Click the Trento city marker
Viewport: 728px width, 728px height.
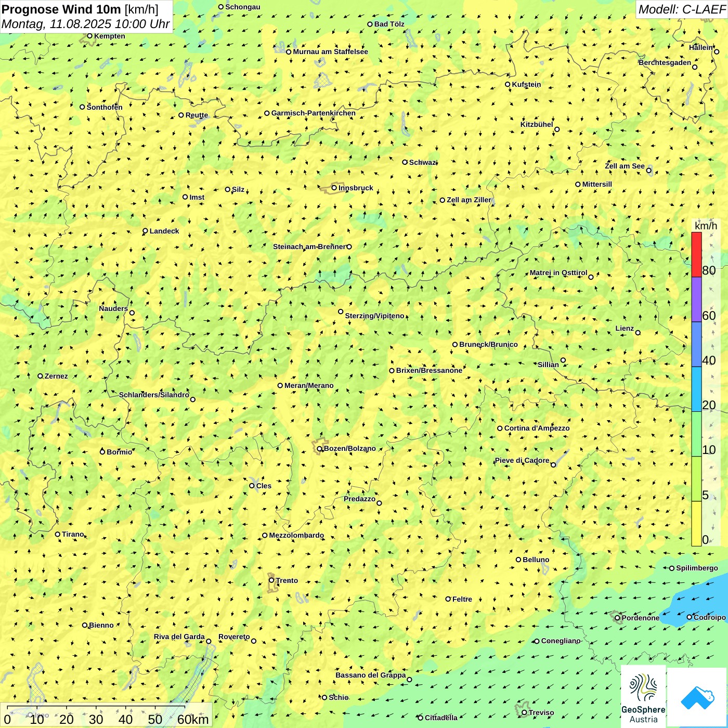(x=271, y=580)
